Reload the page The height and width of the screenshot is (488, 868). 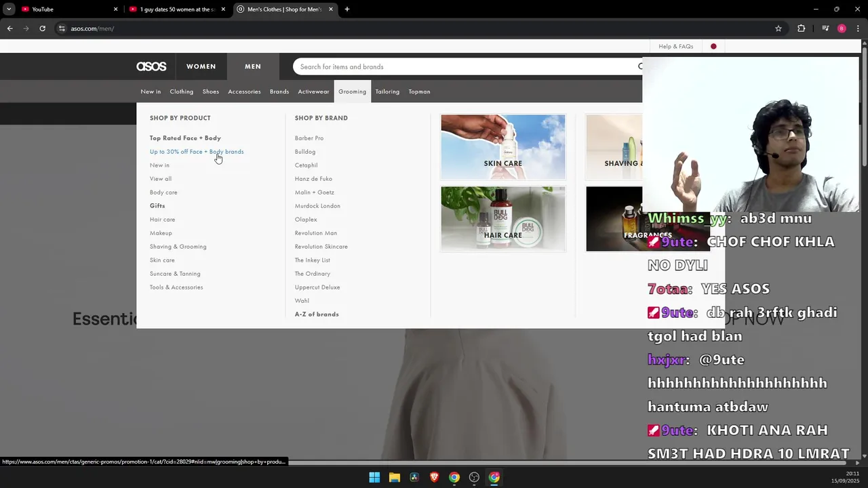(42, 28)
